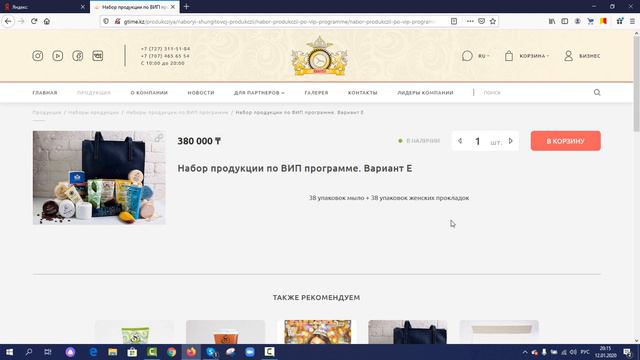The image size is (640, 360).
Task: Expand the ДЛЯ ПАРТНЕРОВ menu
Action: pos(259,93)
